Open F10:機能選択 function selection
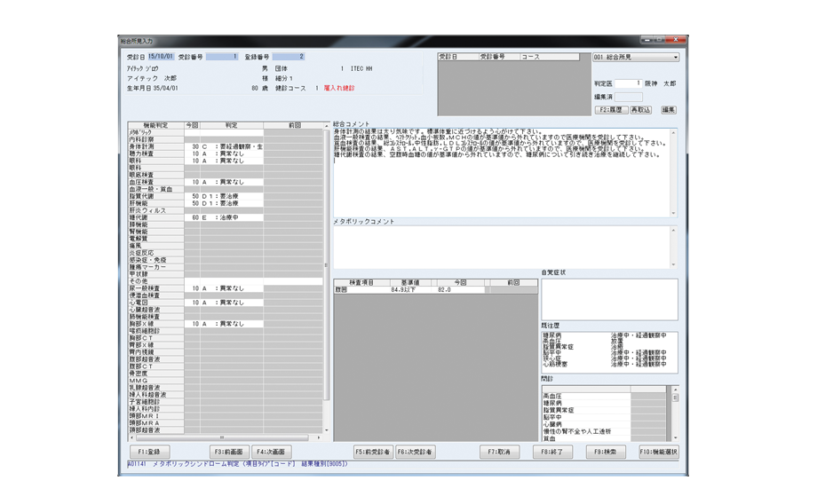Viewport: 817px width, 504px height. click(658, 452)
